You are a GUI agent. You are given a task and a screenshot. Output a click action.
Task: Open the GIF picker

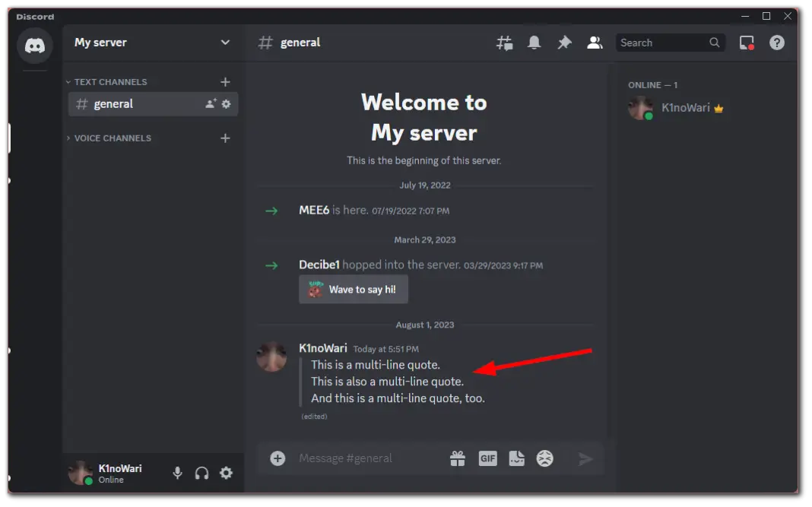click(487, 458)
